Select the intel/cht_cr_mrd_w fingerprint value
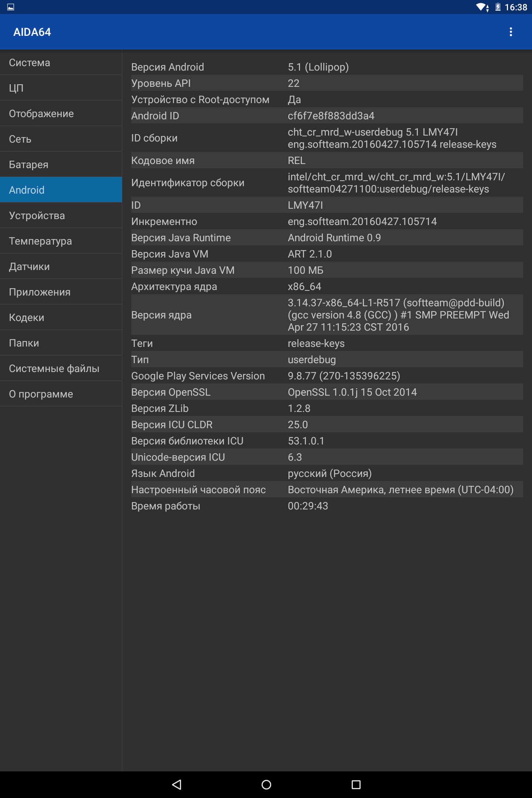This screenshot has height=798, width=532. 396,183
